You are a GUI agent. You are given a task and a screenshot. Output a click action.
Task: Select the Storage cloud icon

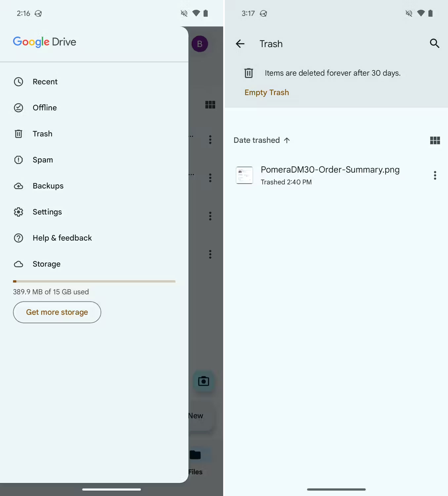tap(19, 264)
